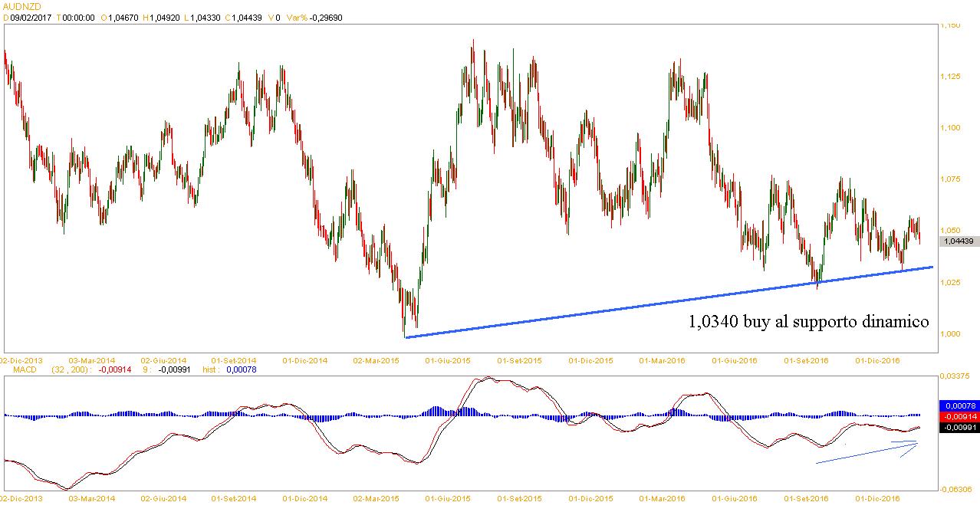Click 01-Giu-2015 on the main chart date axis
980x512 pixels.
[x=446, y=359]
